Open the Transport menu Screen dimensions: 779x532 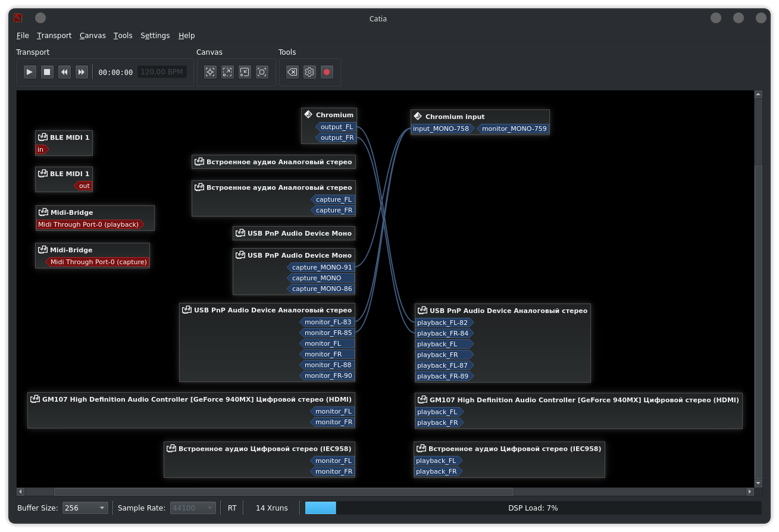[54, 36]
